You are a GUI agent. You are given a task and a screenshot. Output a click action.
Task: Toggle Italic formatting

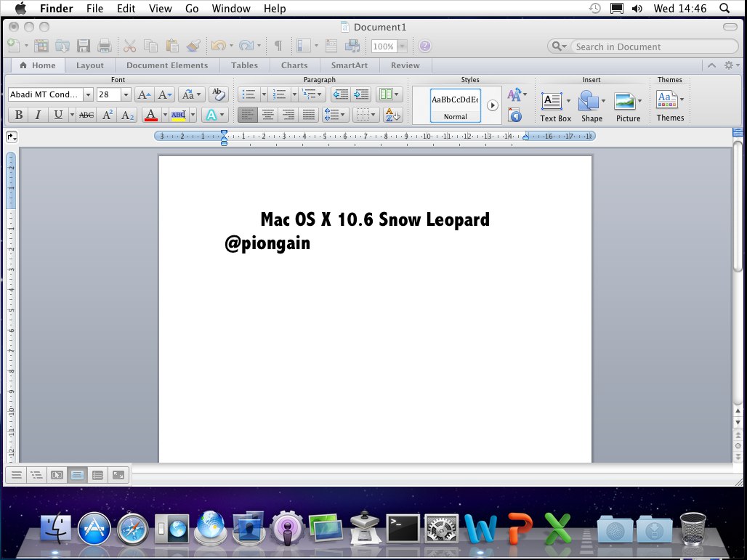coord(38,115)
